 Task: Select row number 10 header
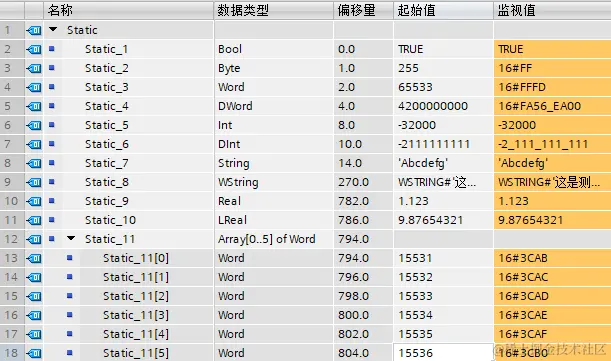pyautogui.click(x=12, y=201)
